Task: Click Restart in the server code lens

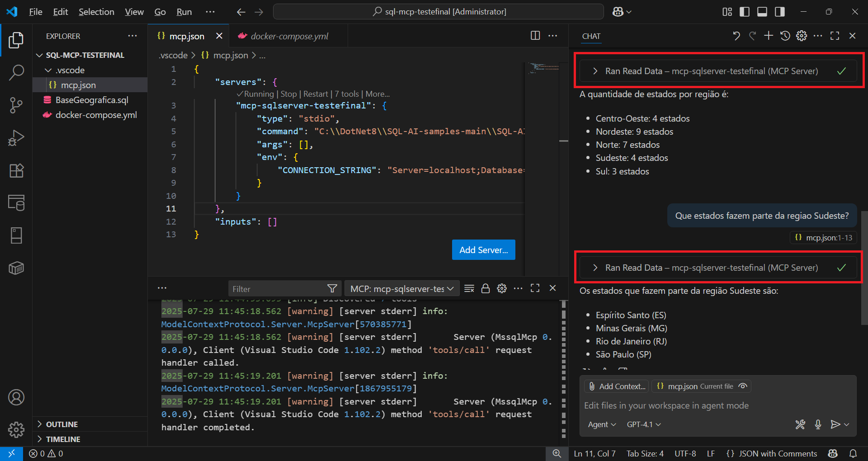Action: coord(316,94)
